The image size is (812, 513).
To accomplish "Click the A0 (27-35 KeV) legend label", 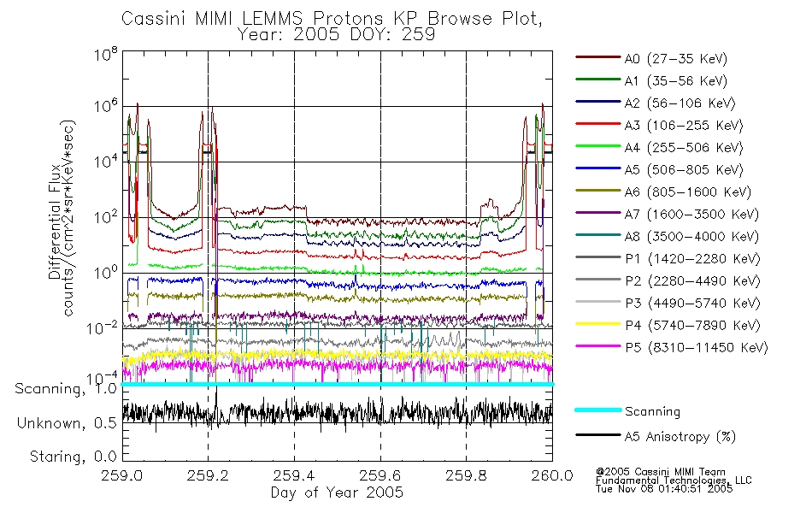I will (676, 58).
